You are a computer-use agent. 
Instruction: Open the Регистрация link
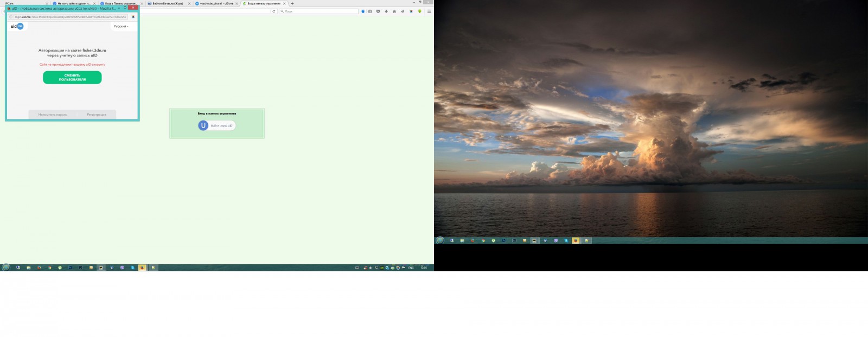(x=97, y=115)
